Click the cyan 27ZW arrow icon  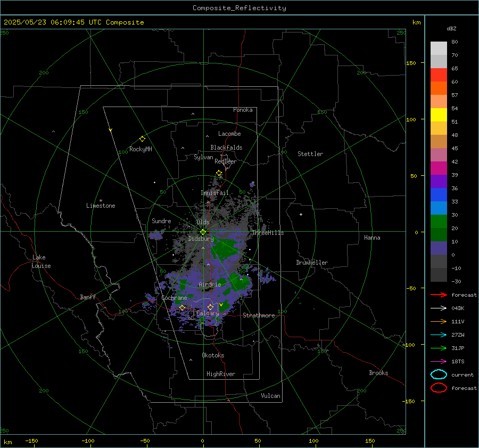[439, 335]
